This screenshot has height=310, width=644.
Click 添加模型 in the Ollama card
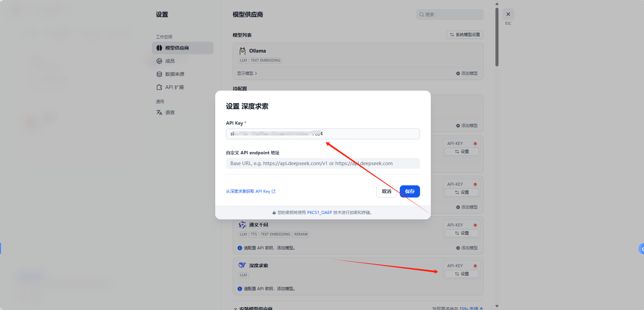click(467, 73)
